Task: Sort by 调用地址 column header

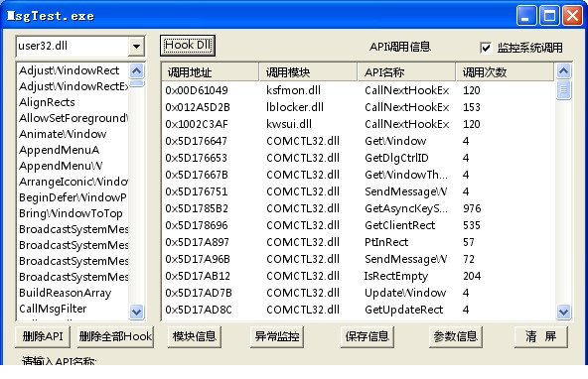Action: (x=211, y=72)
